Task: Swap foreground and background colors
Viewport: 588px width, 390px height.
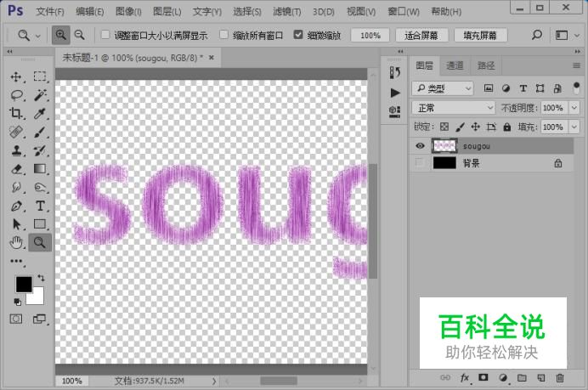Action: tap(41, 278)
